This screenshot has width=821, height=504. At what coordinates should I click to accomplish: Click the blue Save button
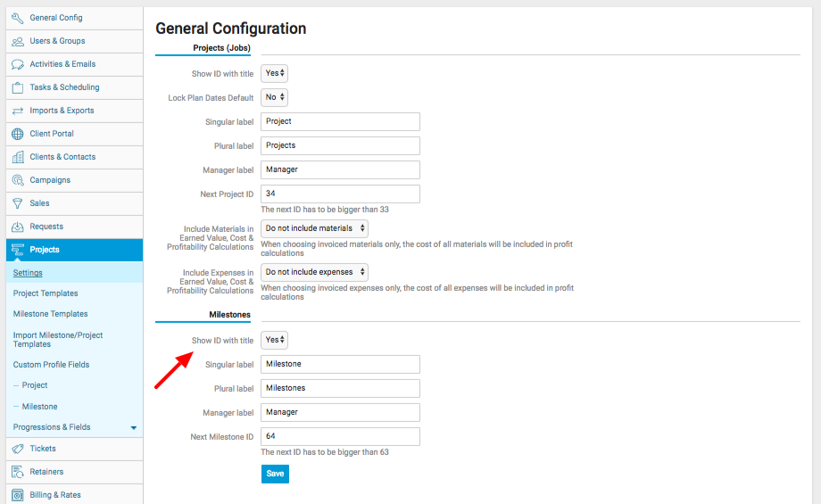tap(275, 474)
